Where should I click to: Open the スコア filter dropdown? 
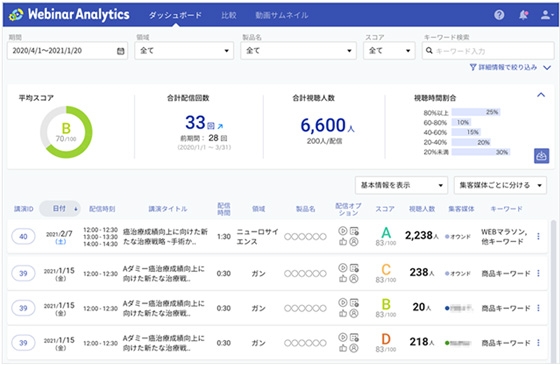pos(389,51)
